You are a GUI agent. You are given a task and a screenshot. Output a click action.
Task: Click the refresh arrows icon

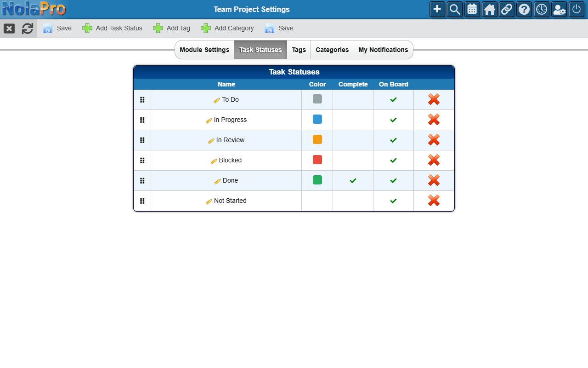28,29
